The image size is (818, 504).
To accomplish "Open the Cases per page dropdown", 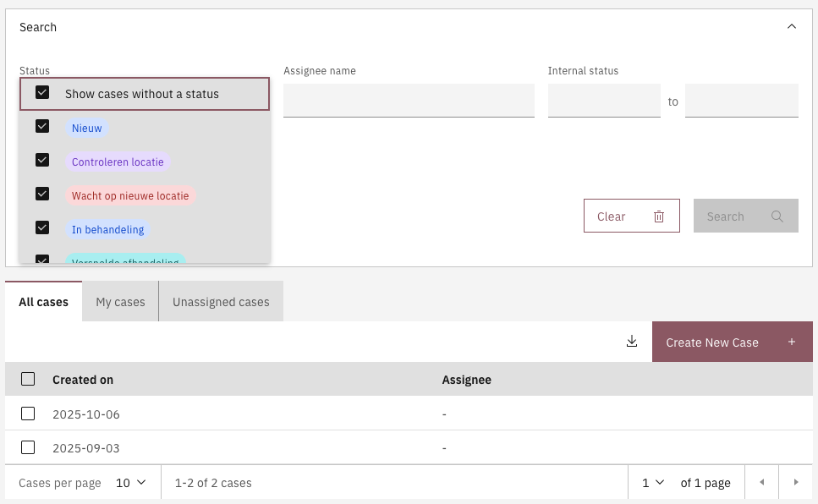I will (131, 483).
